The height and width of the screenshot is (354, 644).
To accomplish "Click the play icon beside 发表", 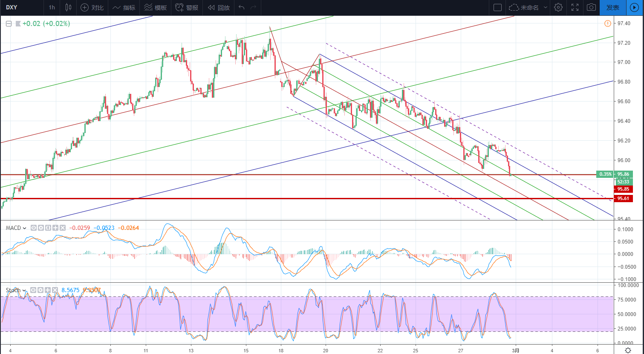I will click(635, 8).
